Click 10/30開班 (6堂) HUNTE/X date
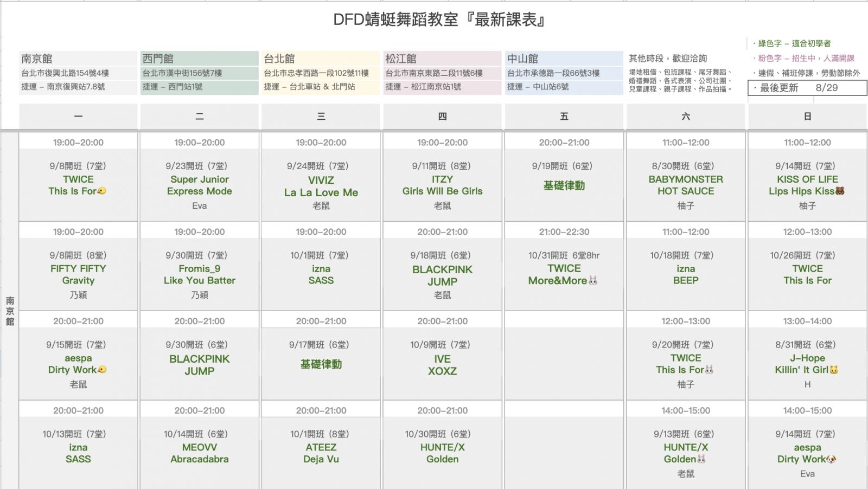 tap(438, 434)
